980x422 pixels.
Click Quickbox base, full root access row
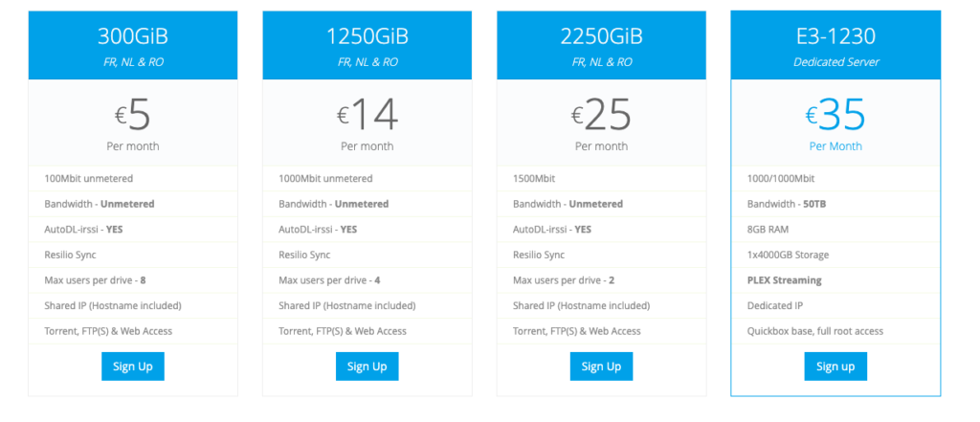[x=835, y=331]
